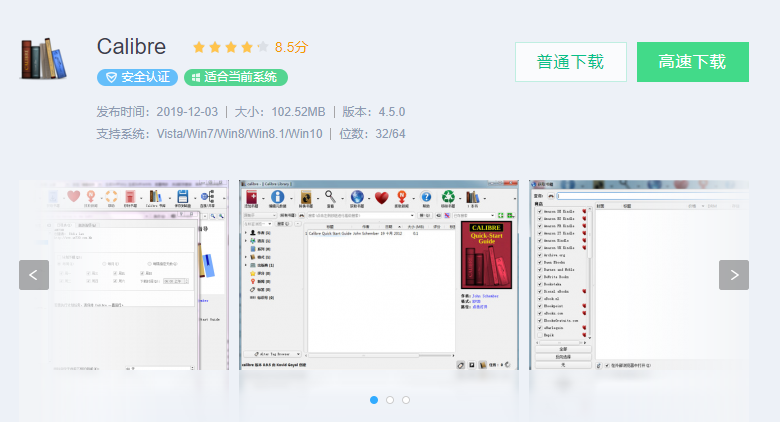
Task: Click the globe Get books icon
Action: coord(357,196)
